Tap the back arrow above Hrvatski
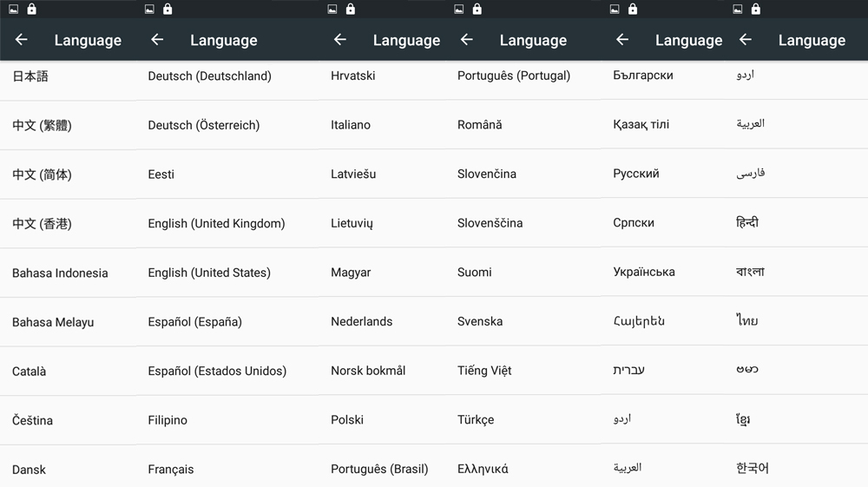Image resolution: width=868 pixels, height=487 pixels. pyautogui.click(x=340, y=40)
